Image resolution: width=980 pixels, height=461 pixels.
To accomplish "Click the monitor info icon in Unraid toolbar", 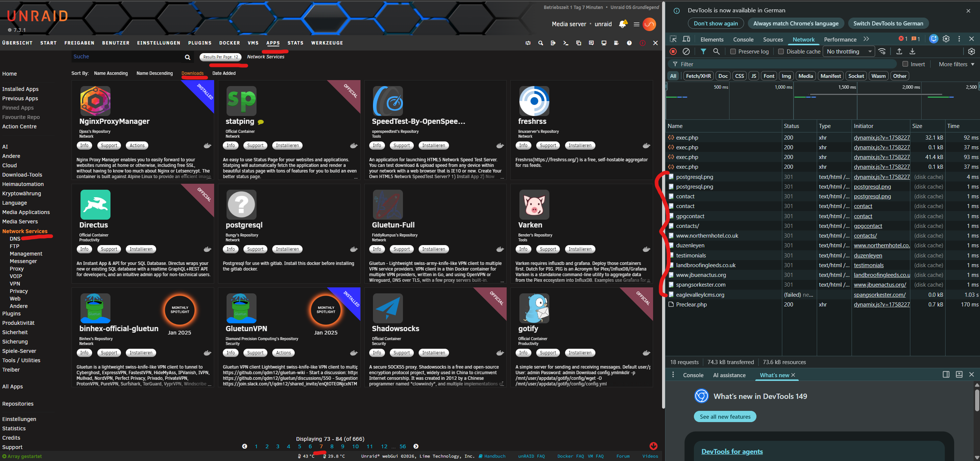I will coord(604,43).
